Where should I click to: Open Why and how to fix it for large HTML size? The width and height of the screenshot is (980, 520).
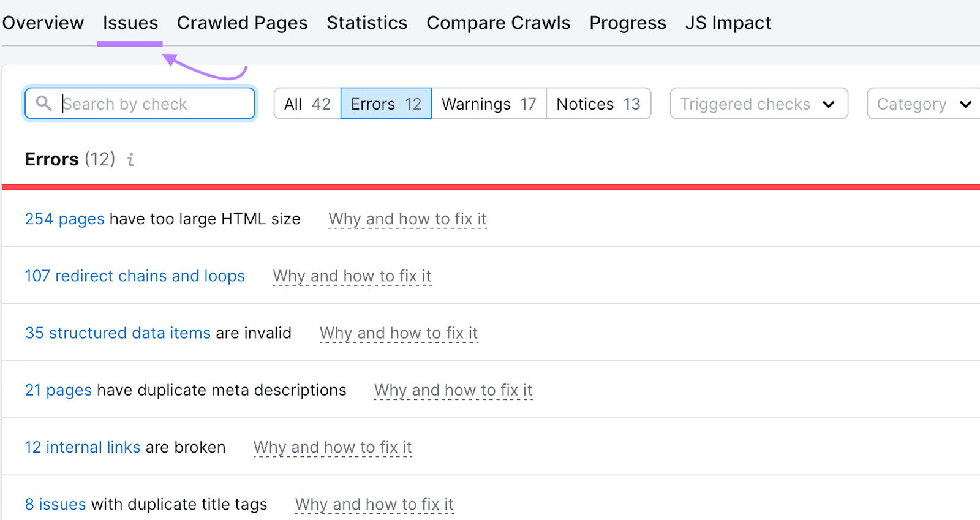[407, 219]
